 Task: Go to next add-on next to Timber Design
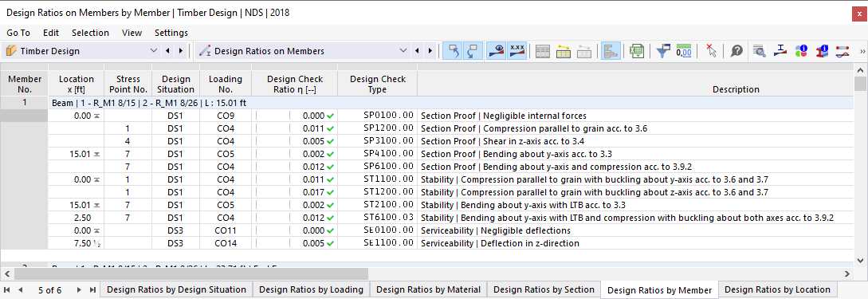click(x=180, y=51)
